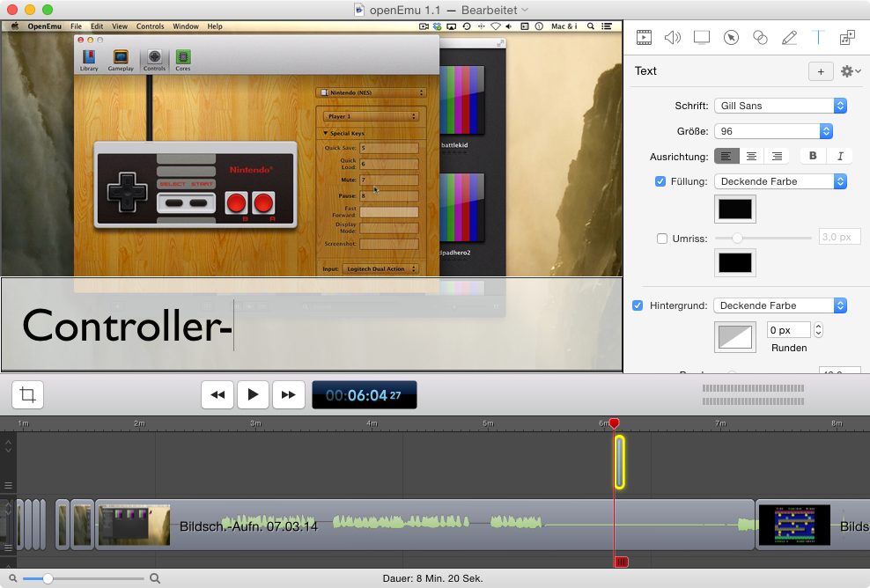Image resolution: width=870 pixels, height=588 pixels.
Task: Select the yellow-highlighted text clip in timeline
Action: point(619,461)
